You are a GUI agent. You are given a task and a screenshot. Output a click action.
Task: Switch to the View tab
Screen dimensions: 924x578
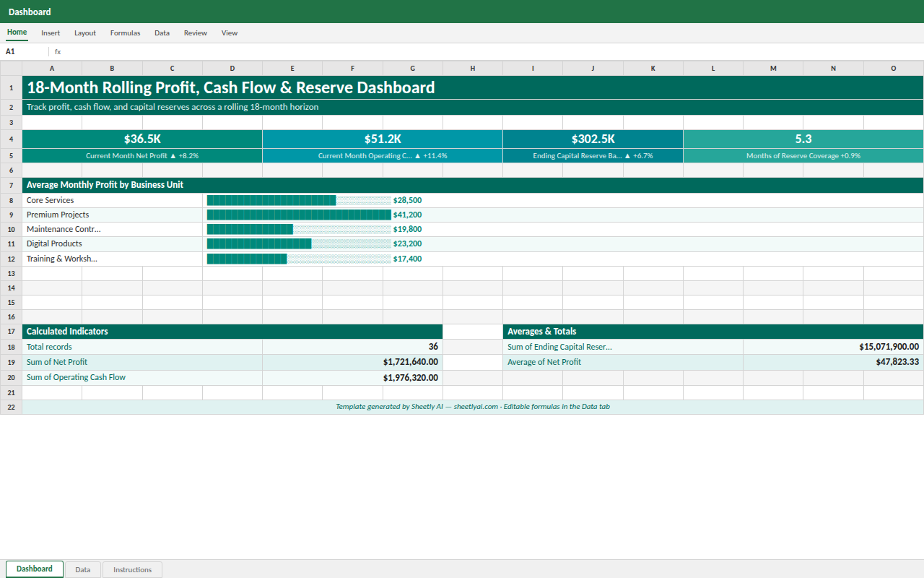[230, 33]
